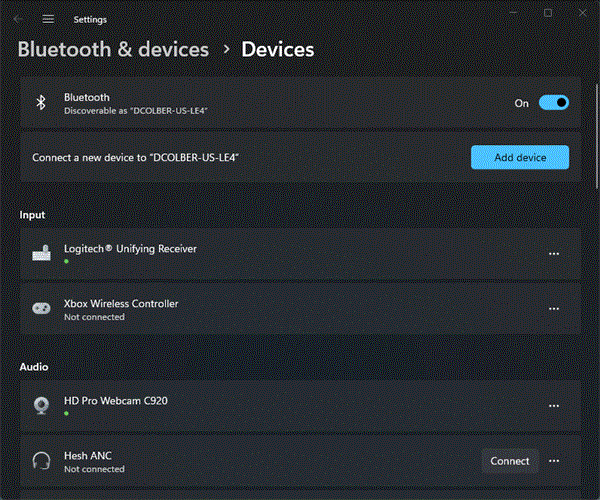Click the On label beside Bluetooth toggle
Viewport: 600px width, 500px height.
pos(521,103)
